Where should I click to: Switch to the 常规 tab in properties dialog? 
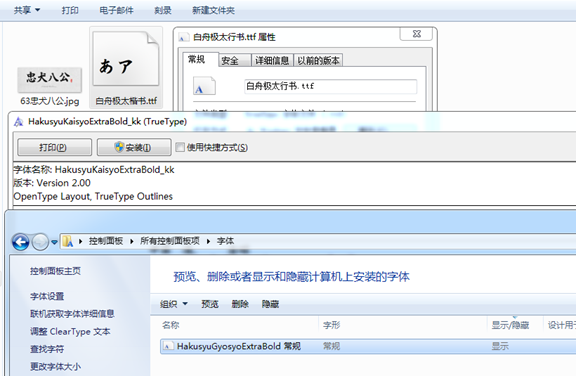pos(200,59)
